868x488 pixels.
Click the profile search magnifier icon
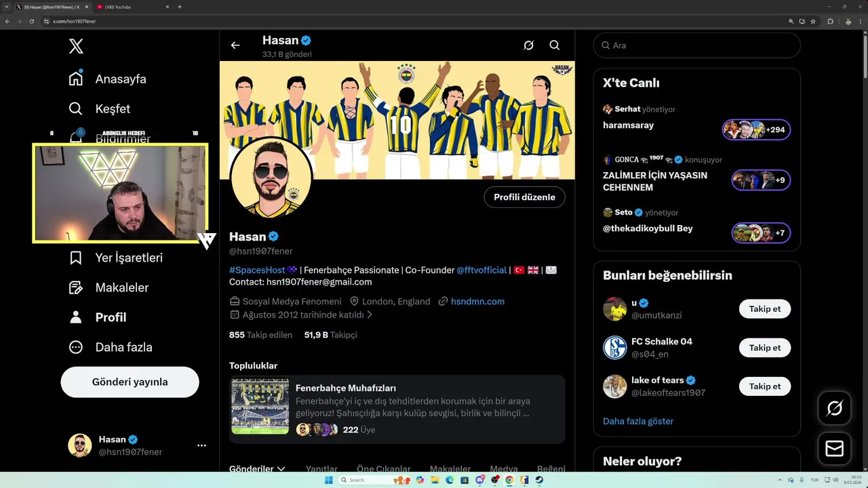click(x=555, y=45)
